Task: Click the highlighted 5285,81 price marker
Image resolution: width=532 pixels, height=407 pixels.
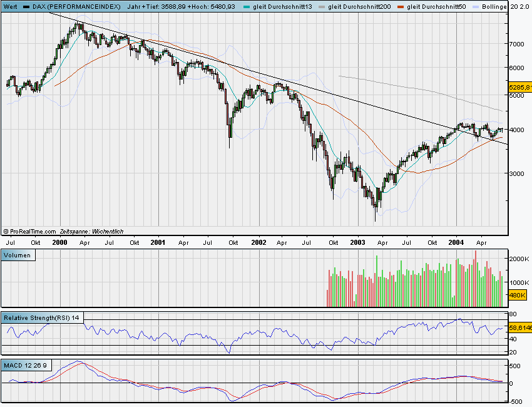Action: [520, 88]
